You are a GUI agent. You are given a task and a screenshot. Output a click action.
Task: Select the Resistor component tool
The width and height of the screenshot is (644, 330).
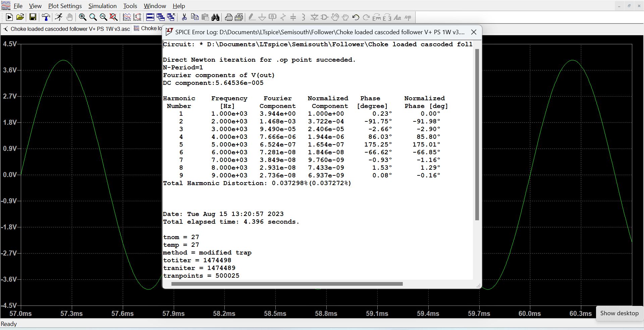click(x=283, y=17)
